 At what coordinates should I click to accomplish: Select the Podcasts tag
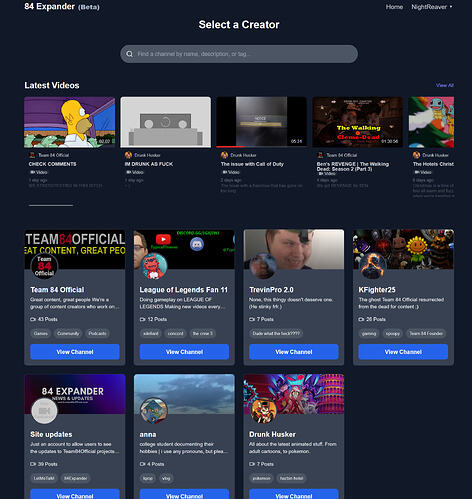97,333
